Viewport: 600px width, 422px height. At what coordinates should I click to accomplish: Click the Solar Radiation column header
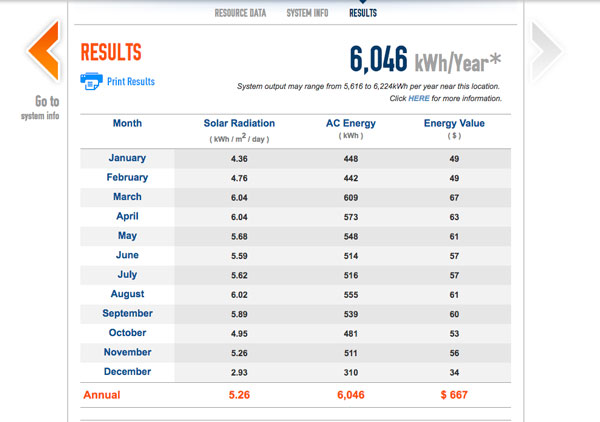point(239,124)
